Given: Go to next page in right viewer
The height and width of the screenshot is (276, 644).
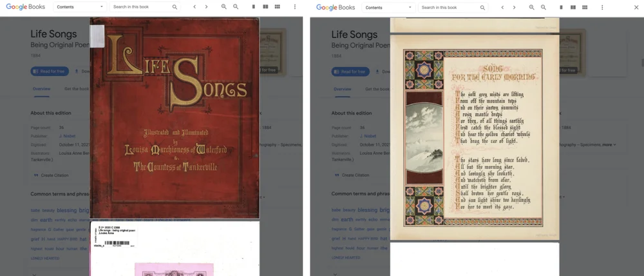Looking at the screenshot, I should pyautogui.click(x=514, y=7).
